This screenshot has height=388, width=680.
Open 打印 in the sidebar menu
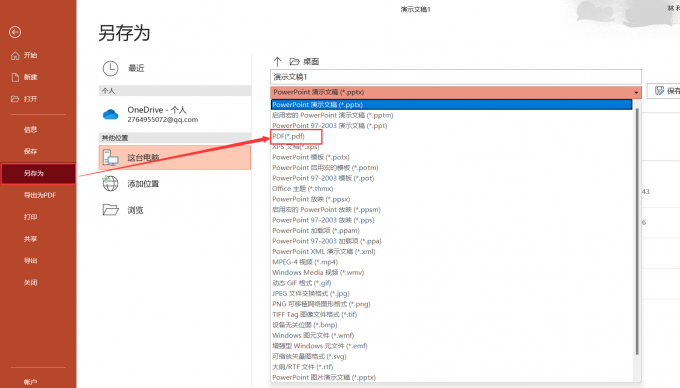coord(30,217)
